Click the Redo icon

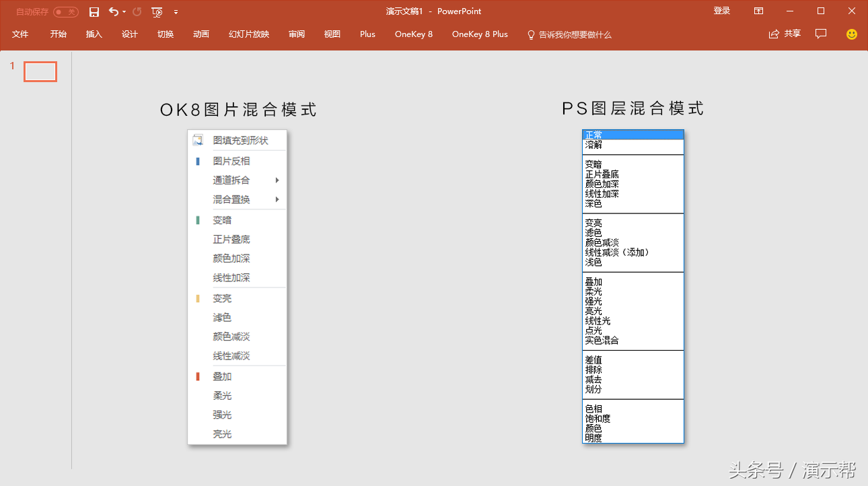(x=137, y=11)
